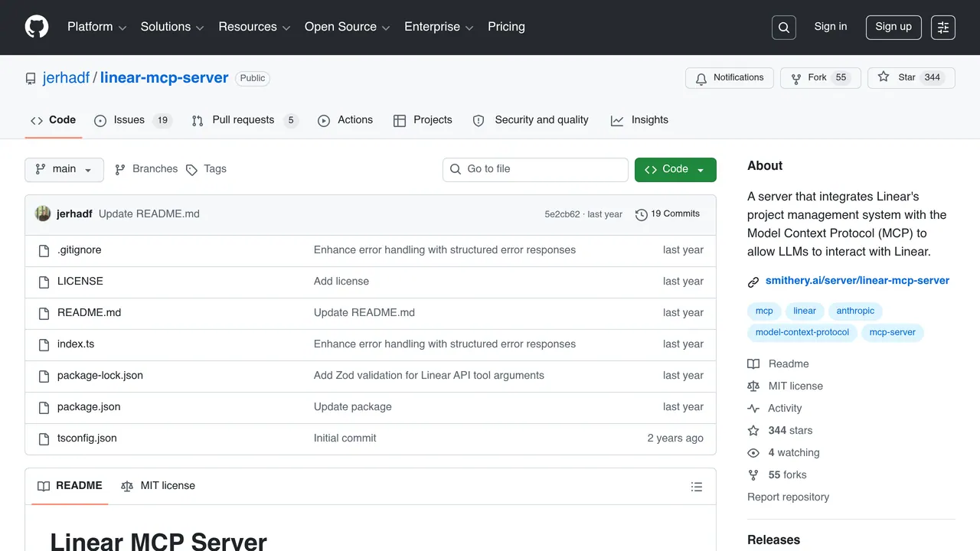Open the search magnifier icon in header

point(784,28)
